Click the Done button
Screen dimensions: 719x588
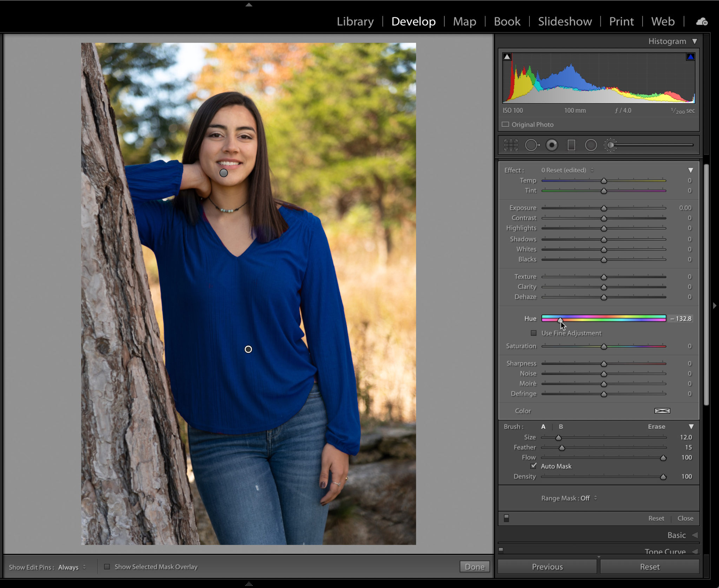(475, 566)
